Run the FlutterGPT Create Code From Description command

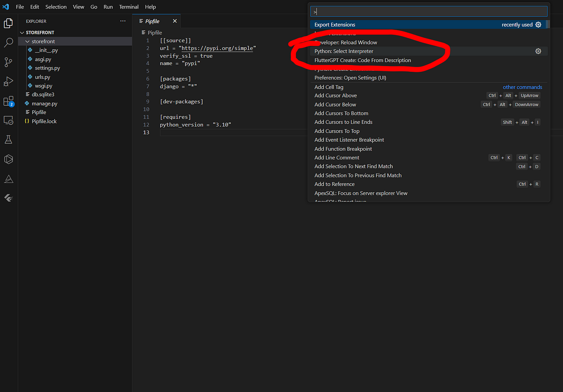pyautogui.click(x=362, y=60)
